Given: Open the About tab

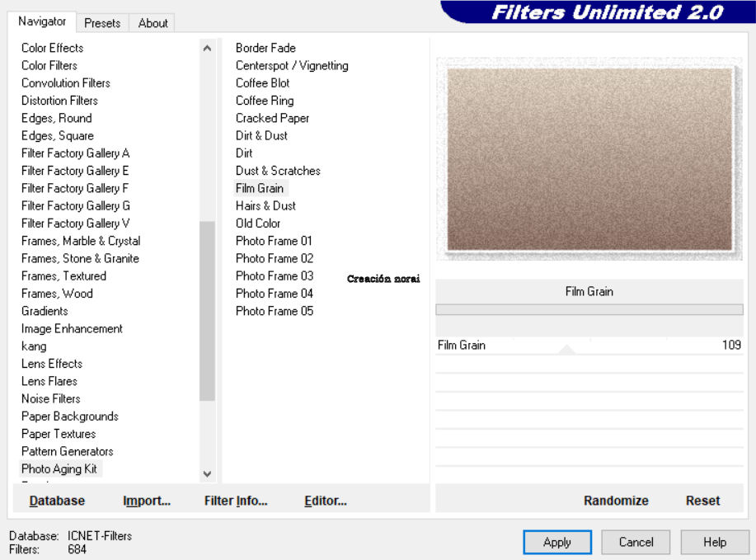Looking at the screenshot, I should tap(153, 23).
